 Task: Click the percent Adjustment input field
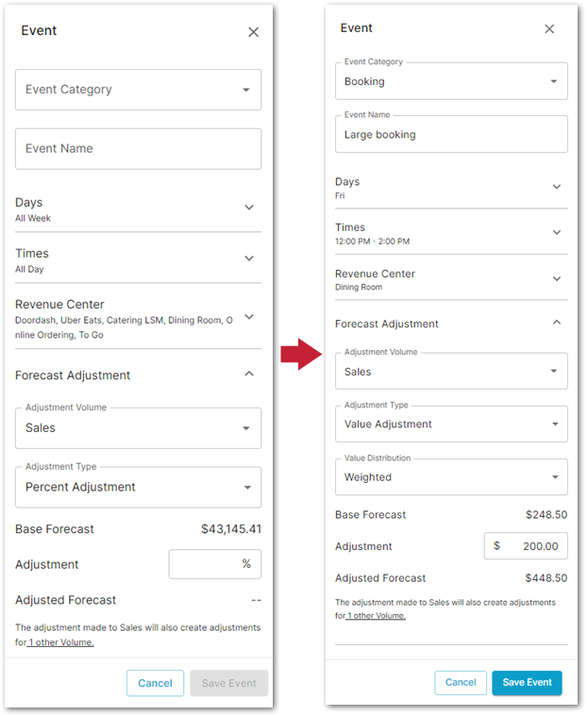coord(213,564)
